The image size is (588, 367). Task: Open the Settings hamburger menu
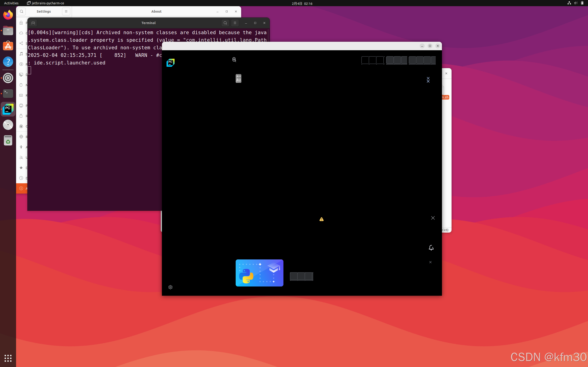click(x=66, y=11)
